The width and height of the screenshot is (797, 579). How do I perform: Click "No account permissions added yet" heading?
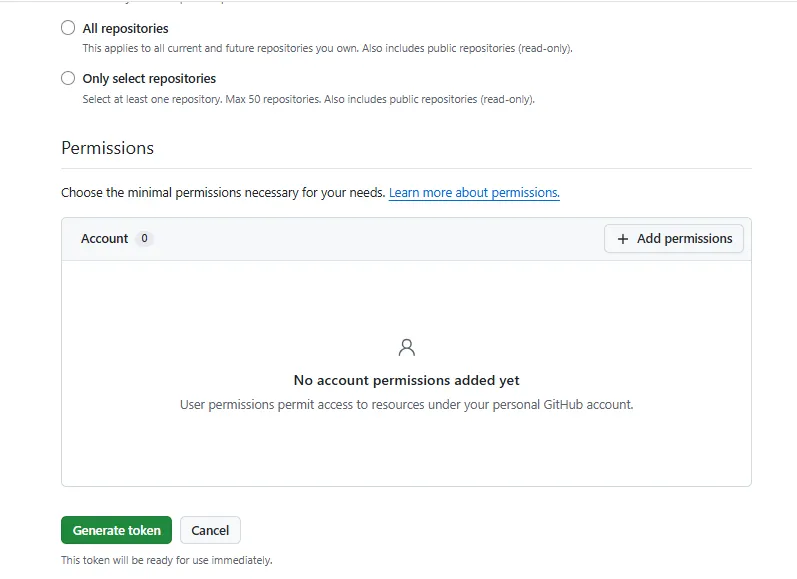(x=407, y=380)
